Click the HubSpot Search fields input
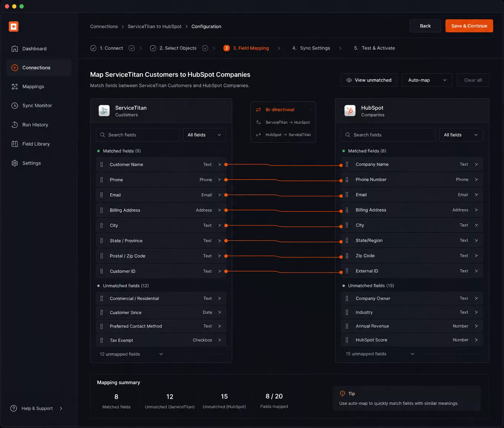This screenshot has height=428, width=504. click(388, 135)
